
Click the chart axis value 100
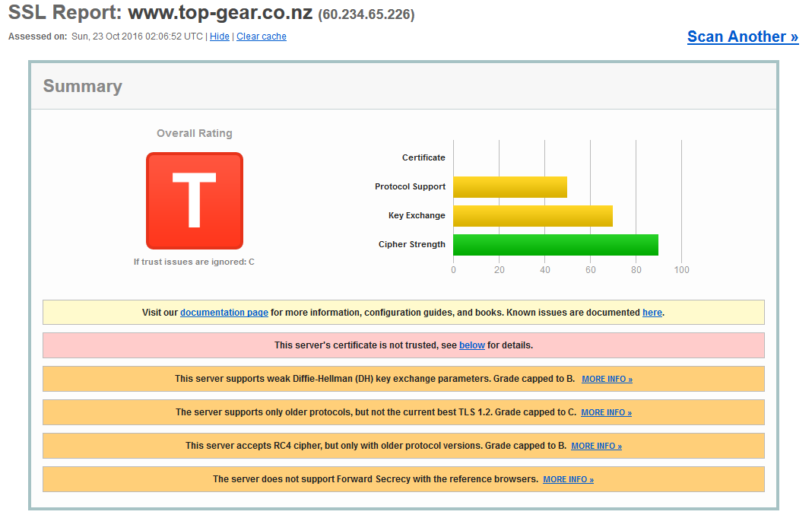(x=681, y=270)
